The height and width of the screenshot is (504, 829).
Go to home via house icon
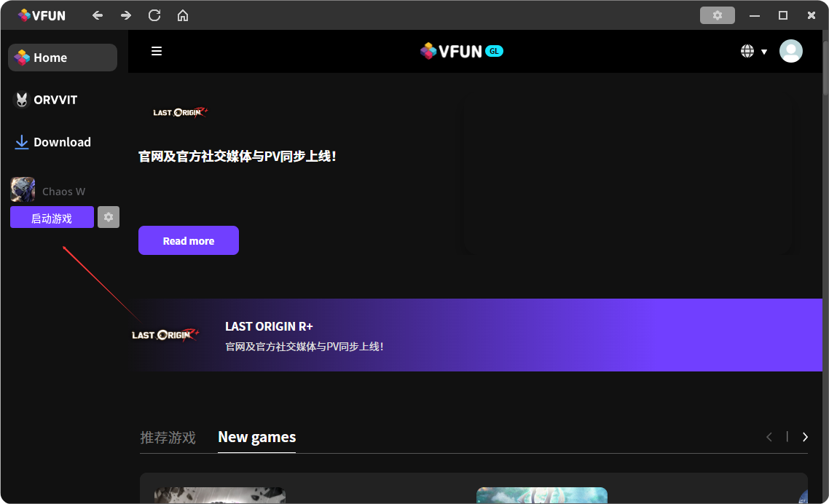point(183,15)
